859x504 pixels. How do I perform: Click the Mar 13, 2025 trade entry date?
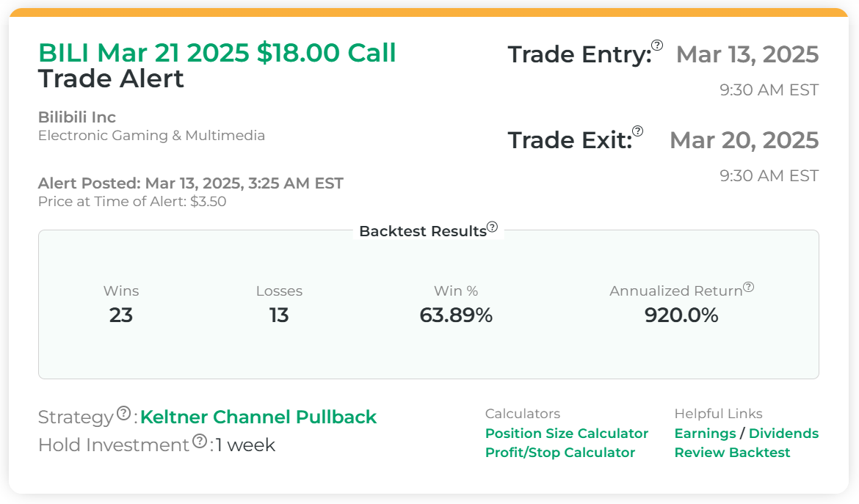[747, 54]
